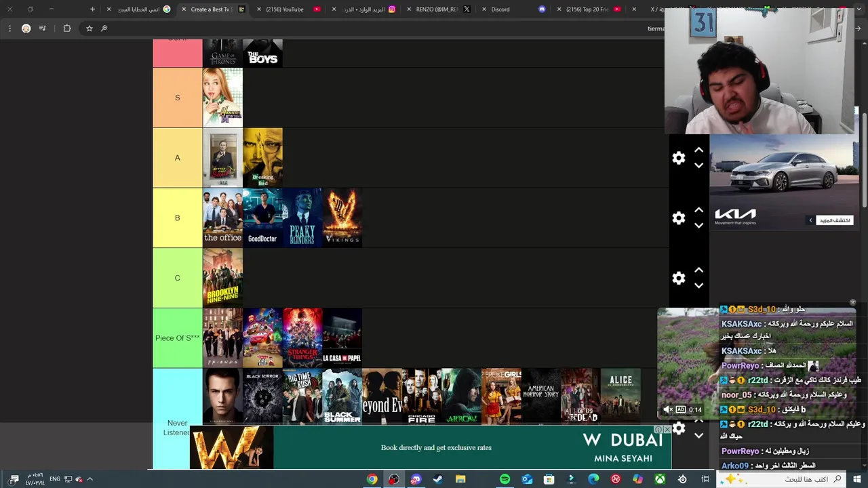Select the Breaking Bad poster
The image size is (868, 488).
click(262, 158)
